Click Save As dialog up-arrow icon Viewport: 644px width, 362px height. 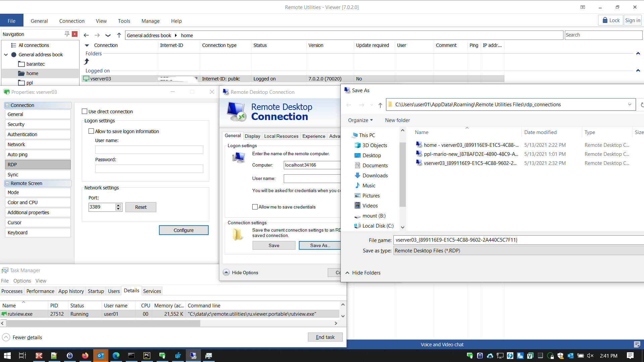coord(380,105)
